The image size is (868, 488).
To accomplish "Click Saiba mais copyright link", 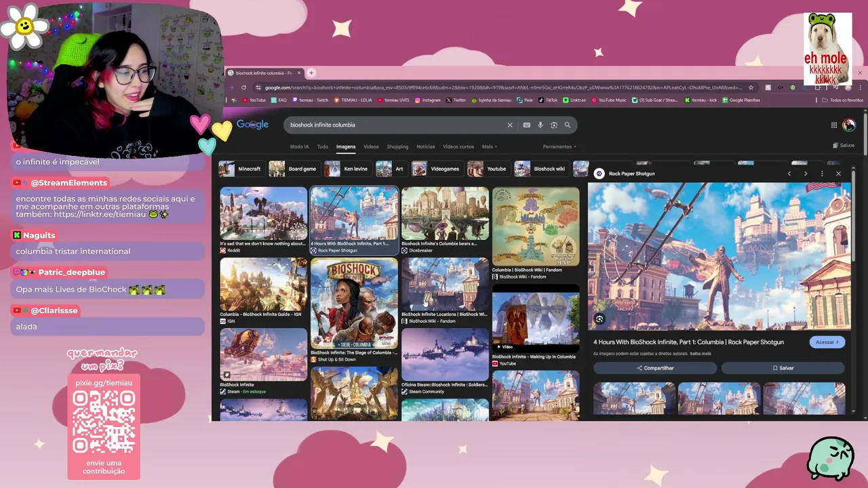I will coord(701,354).
